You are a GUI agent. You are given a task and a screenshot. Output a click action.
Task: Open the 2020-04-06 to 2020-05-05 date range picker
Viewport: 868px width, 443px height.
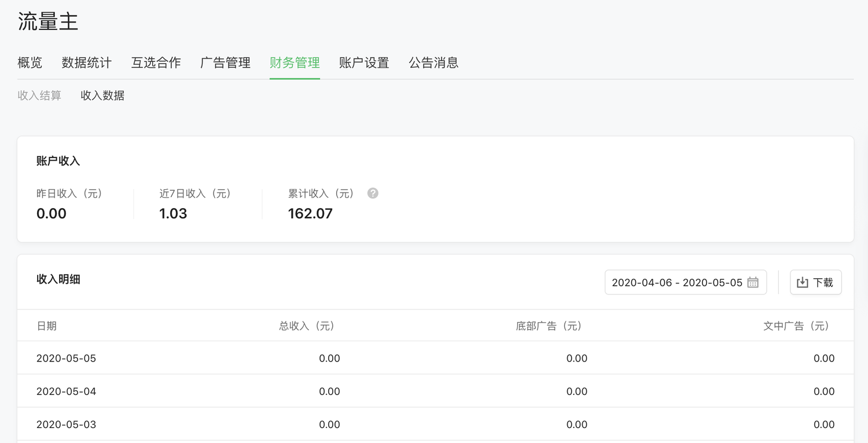point(676,282)
